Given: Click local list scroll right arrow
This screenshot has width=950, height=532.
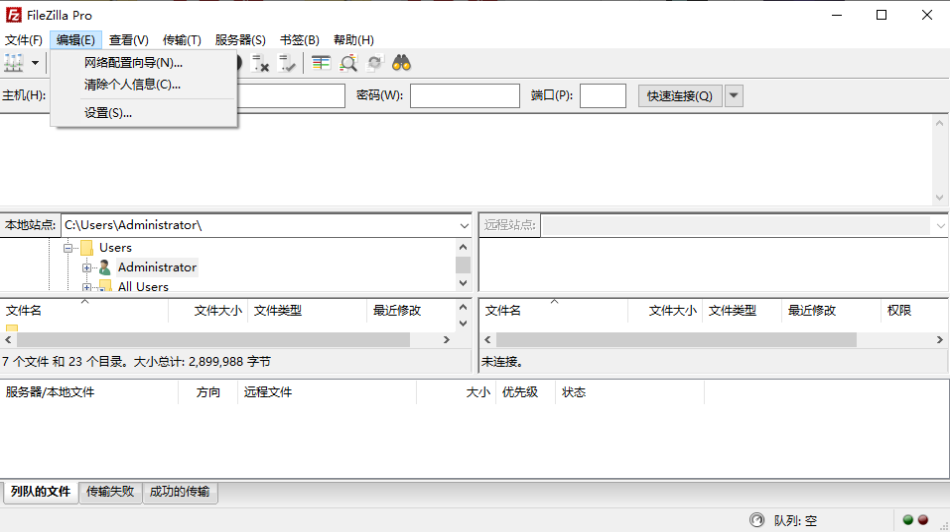Looking at the screenshot, I should pos(447,340).
